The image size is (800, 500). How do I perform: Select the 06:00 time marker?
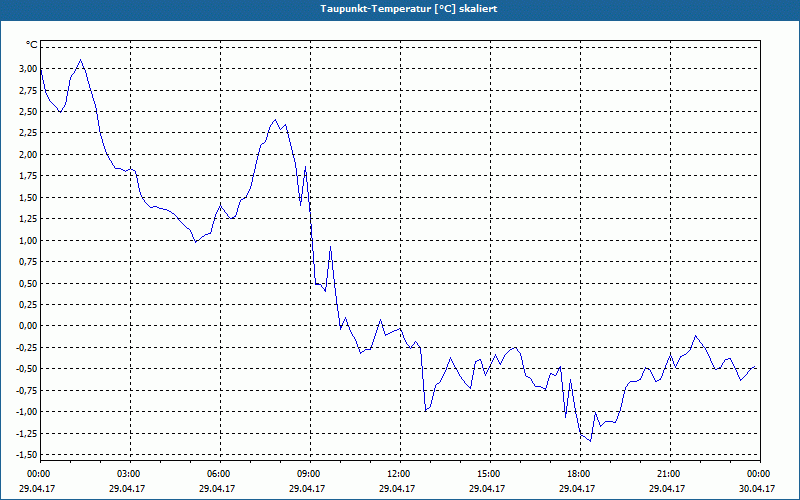219,473
